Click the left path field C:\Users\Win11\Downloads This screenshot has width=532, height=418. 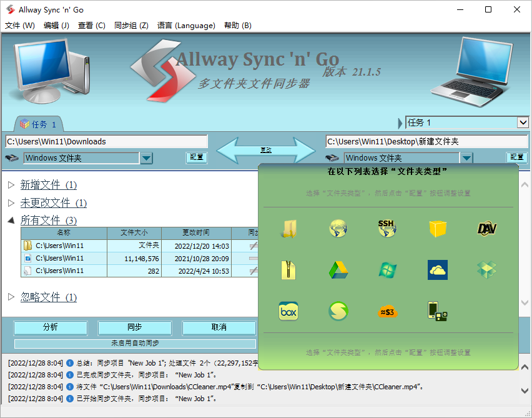pyautogui.click(x=107, y=141)
